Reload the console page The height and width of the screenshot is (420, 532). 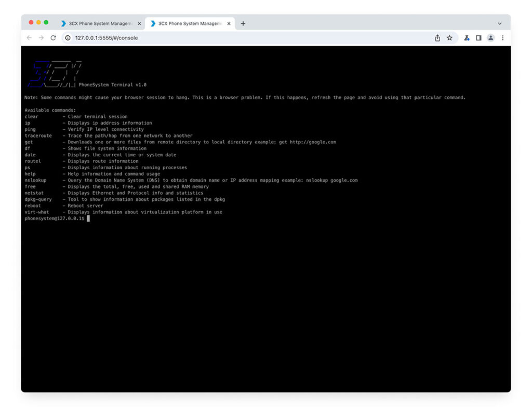(x=54, y=38)
